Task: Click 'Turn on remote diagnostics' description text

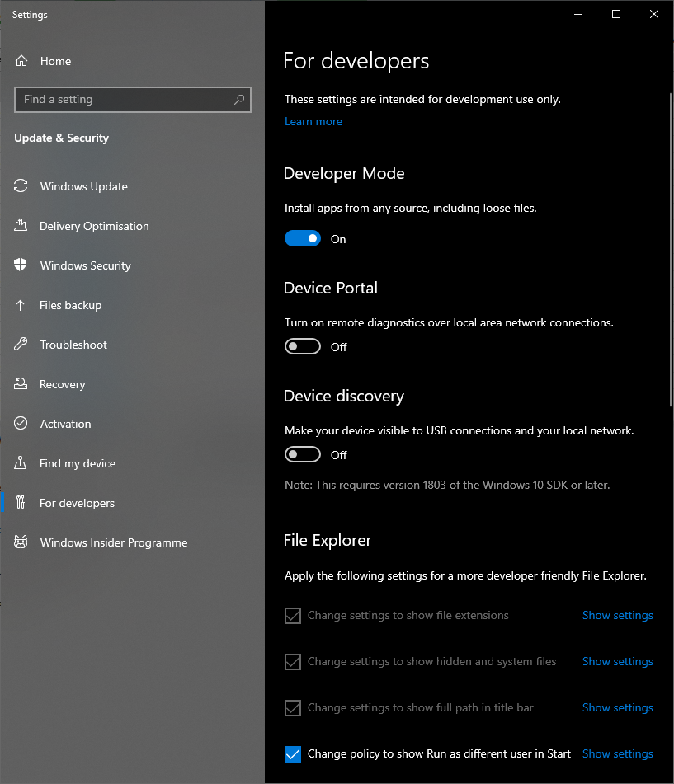Action: tap(449, 322)
